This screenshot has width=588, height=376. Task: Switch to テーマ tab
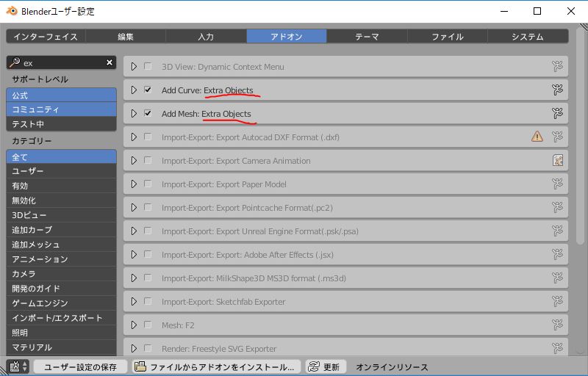point(367,36)
